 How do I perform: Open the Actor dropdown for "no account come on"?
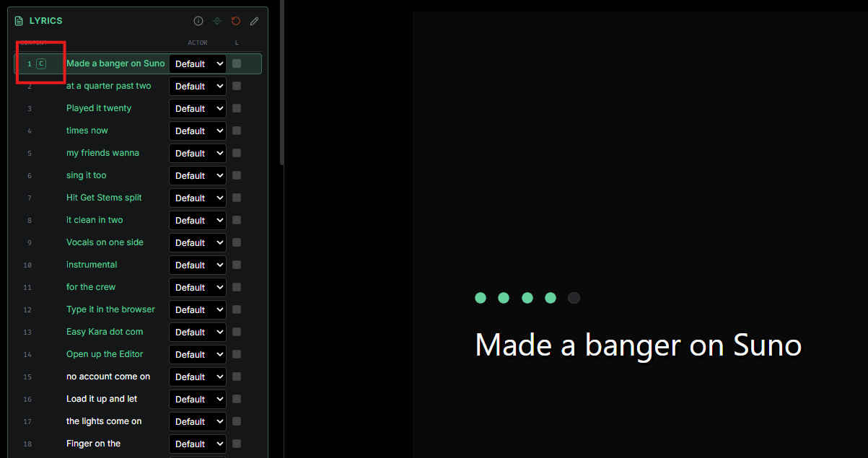(198, 376)
